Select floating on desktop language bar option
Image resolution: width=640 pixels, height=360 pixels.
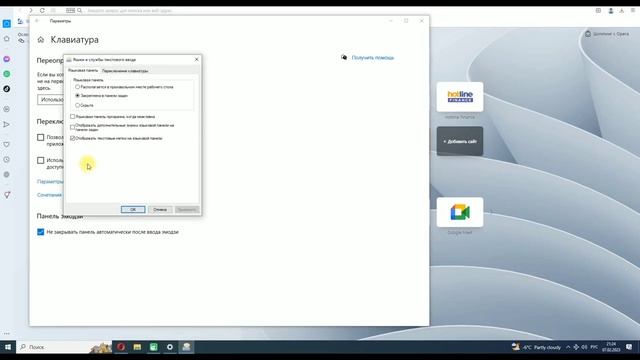[x=78, y=87]
